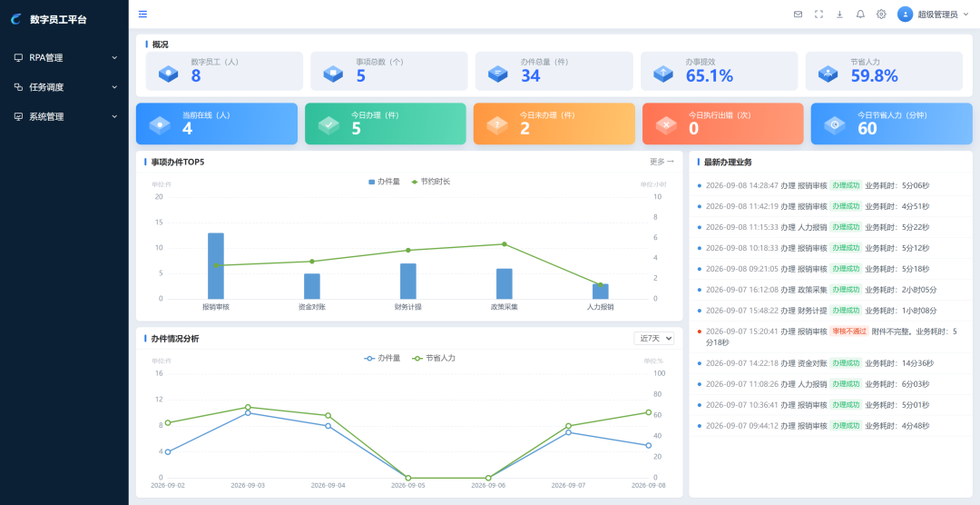The image size is (980, 505).
Task: Click the 今日未办理 question icon
Action: [x=497, y=125]
